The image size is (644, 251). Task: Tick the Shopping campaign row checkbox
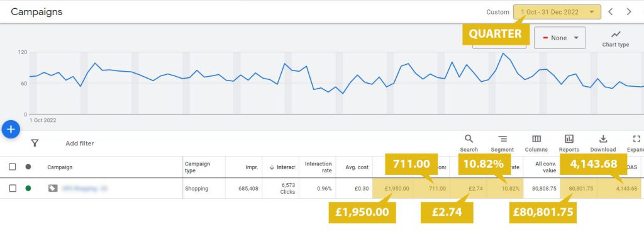coord(13,188)
